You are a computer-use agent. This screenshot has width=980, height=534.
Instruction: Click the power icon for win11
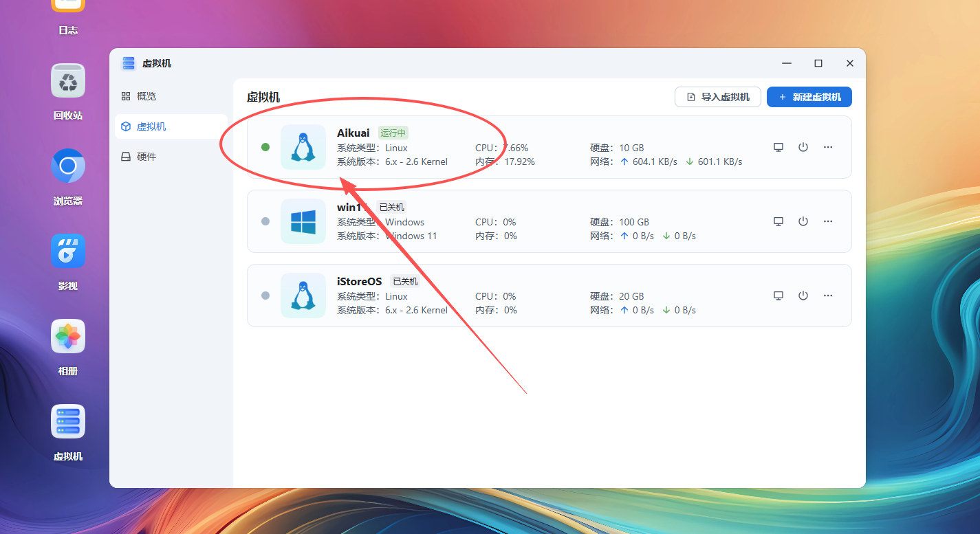point(803,221)
